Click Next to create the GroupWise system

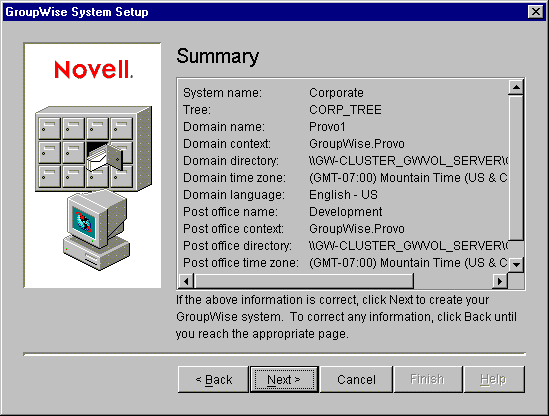coord(284,380)
